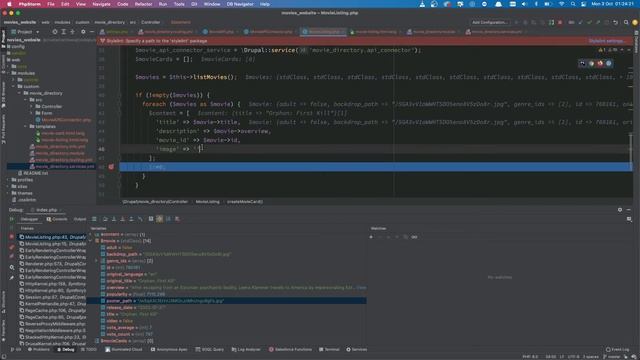Open in Chrome browser icon in editor

point(591,63)
